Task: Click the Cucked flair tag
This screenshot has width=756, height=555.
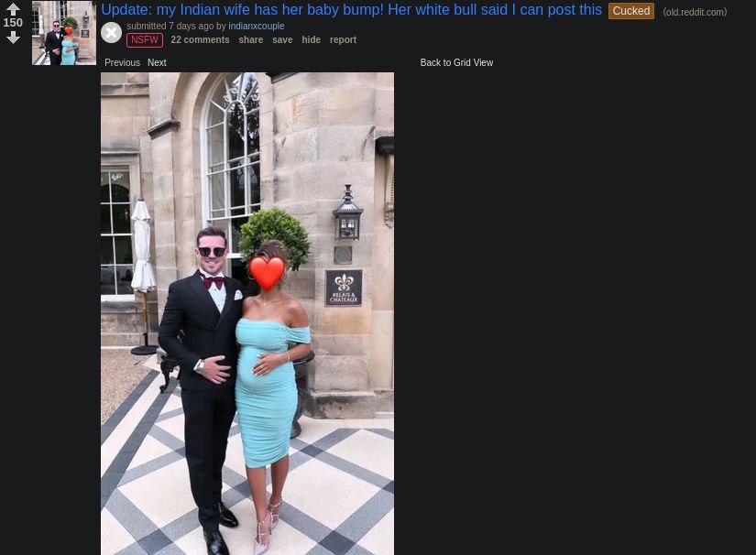Action: [x=631, y=11]
